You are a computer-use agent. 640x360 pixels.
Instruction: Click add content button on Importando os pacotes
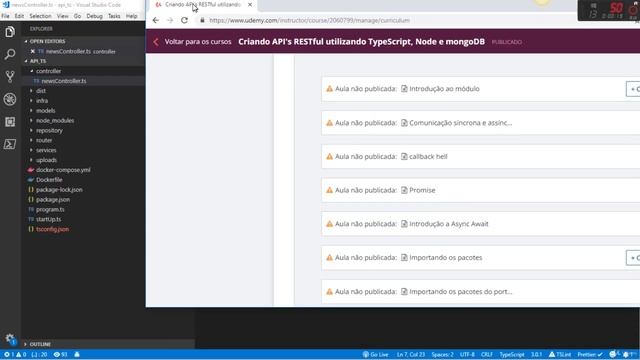coord(633,258)
